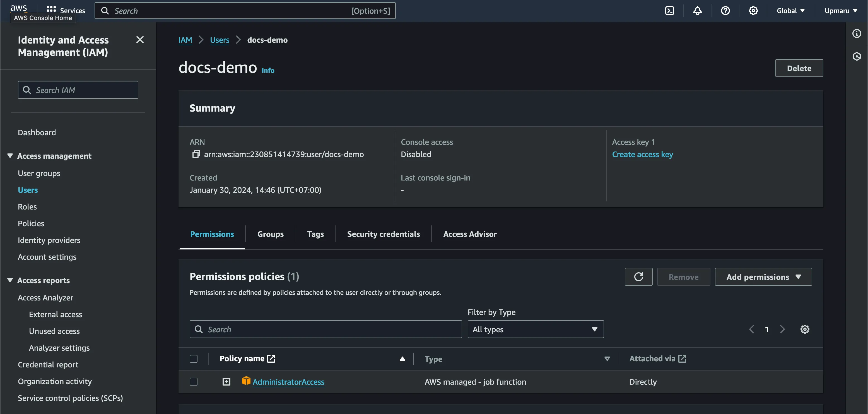Image resolution: width=868 pixels, height=414 pixels.
Task: Open Policies in the sidebar
Action: [x=31, y=223]
